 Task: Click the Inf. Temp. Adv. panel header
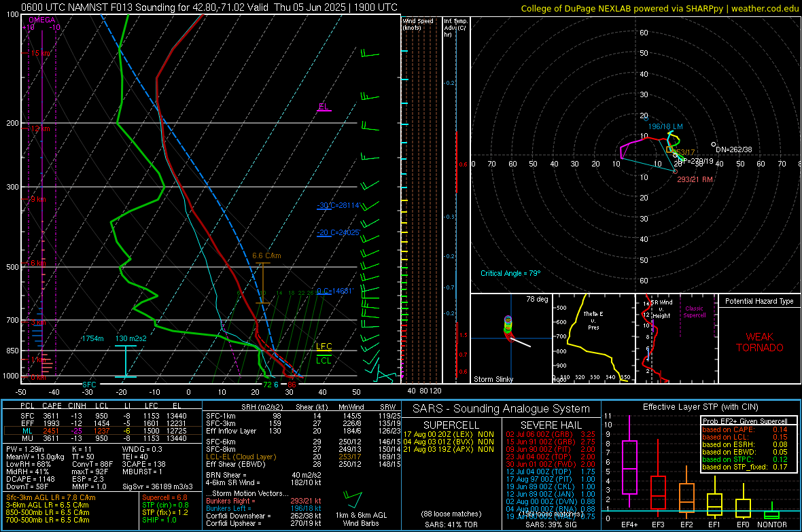(x=456, y=28)
